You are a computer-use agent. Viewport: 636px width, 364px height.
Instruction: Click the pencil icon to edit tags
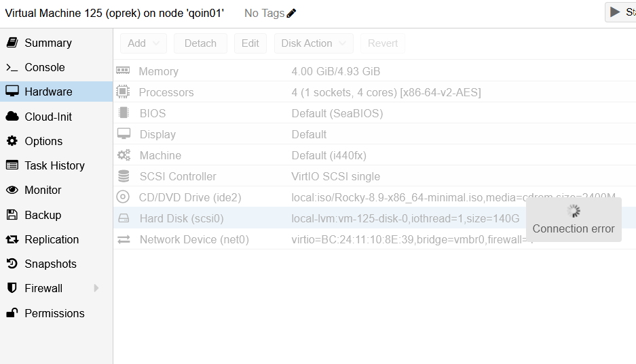pyautogui.click(x=291, y=13)
